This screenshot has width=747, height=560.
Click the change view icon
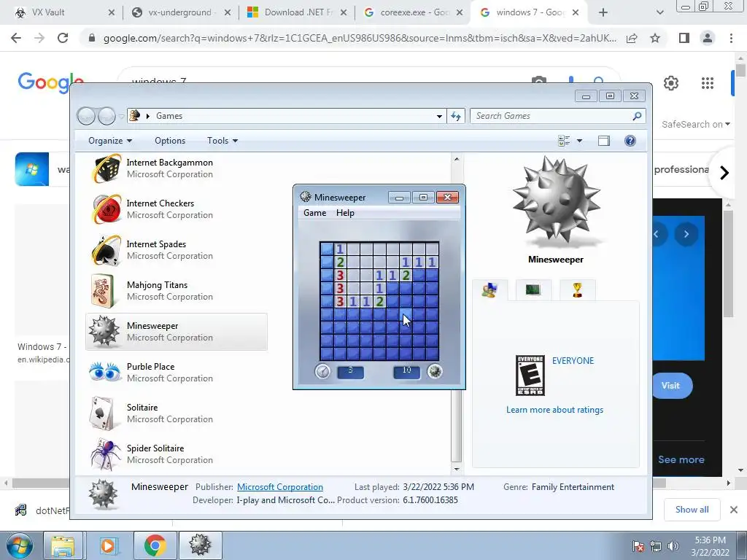(564, 141)
